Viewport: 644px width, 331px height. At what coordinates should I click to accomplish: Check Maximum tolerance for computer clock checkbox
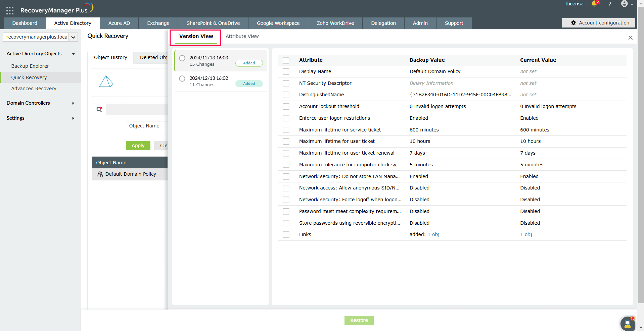click(286, 165)
